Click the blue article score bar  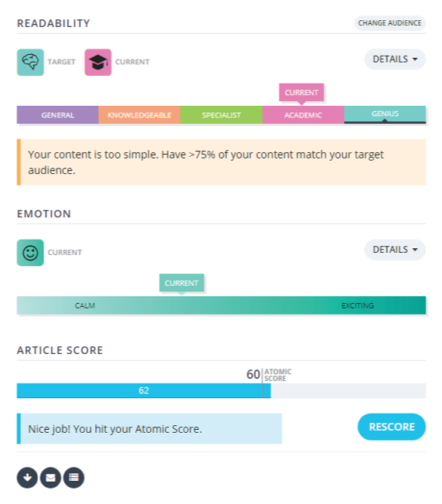tap(144, 390)
